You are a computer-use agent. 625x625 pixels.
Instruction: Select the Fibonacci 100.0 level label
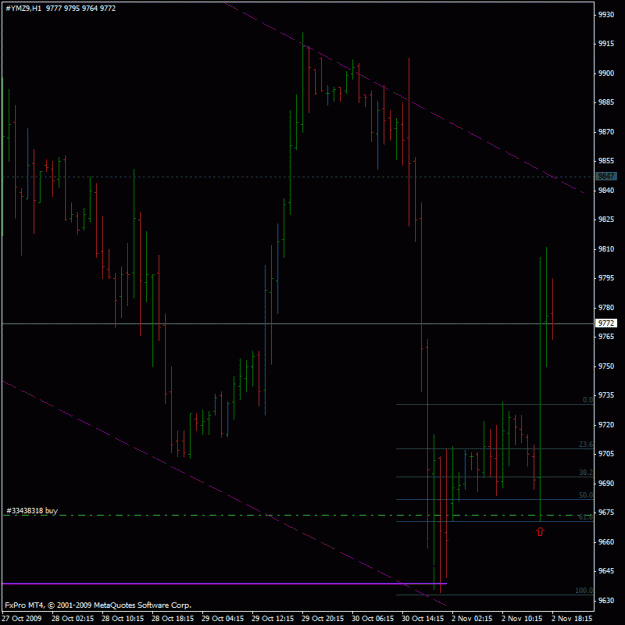pyautogui.click(x=584, y=590)
